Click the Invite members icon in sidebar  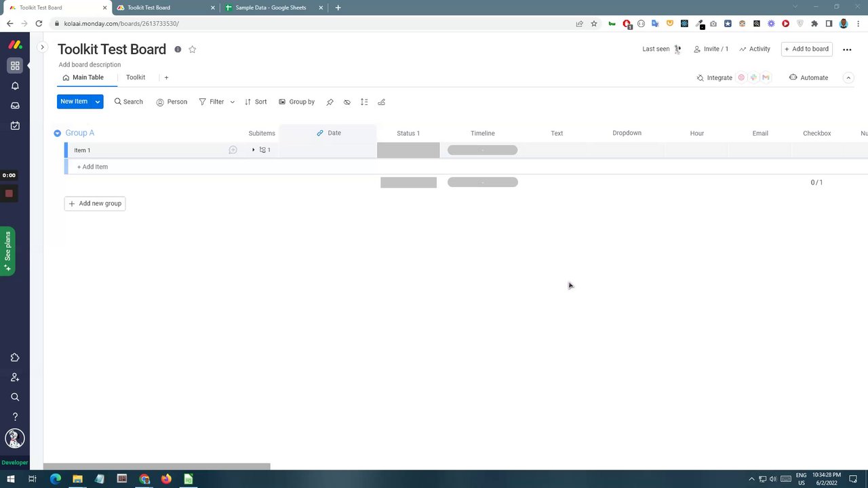pyautogui.click(x=15, y=378)
